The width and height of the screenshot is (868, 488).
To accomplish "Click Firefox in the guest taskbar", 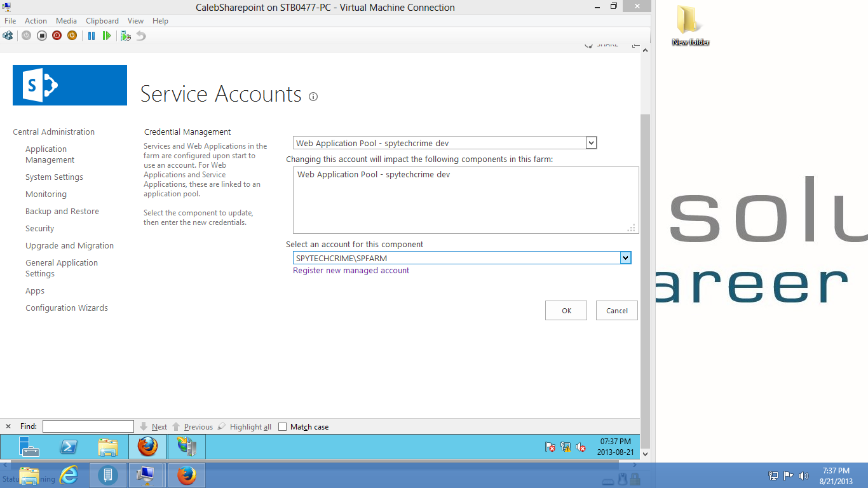I will pyautogui.click(x=147, y=447).
